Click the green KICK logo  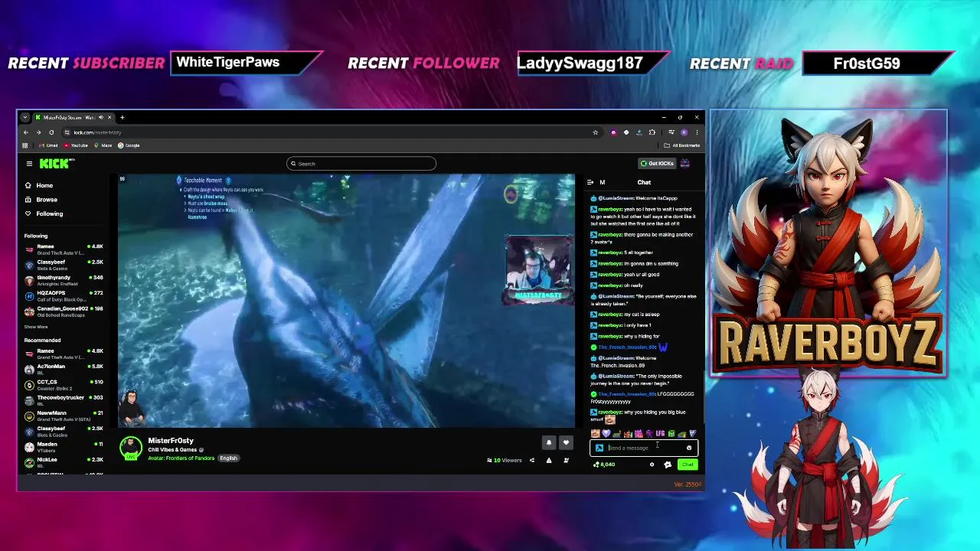click(55, 163)
